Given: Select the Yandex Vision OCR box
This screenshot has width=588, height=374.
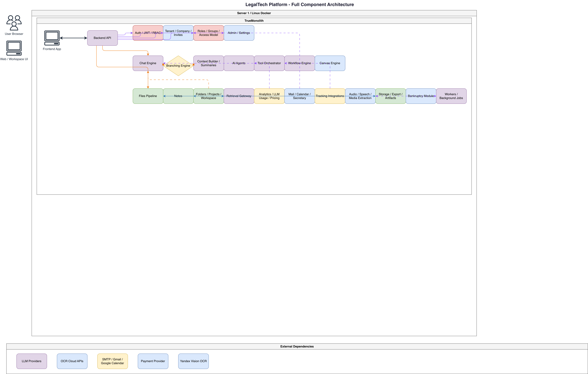Looking at the screenshot, I should click(193, 361).
